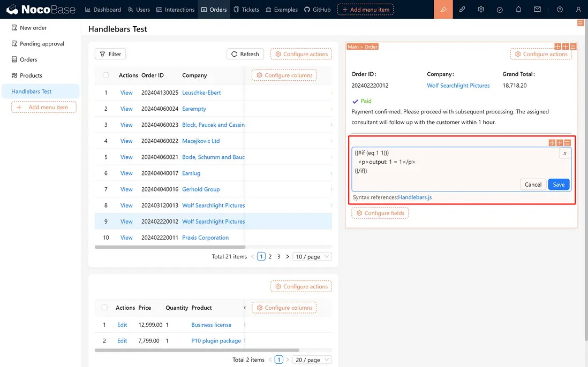
Task: Insert variable with the x button
Action: click(564, 153)
